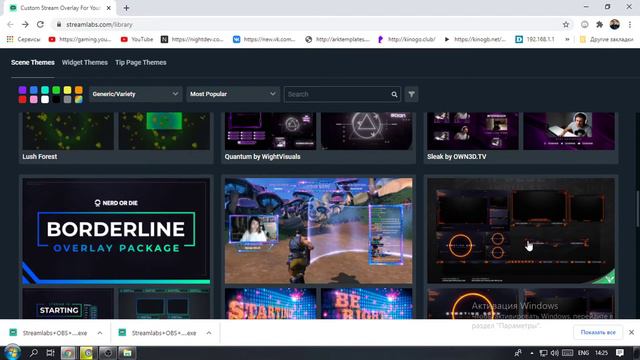This screenshot has width=640, height=360.
Task: Go back with browser back arrow
Action: point(10,24)
